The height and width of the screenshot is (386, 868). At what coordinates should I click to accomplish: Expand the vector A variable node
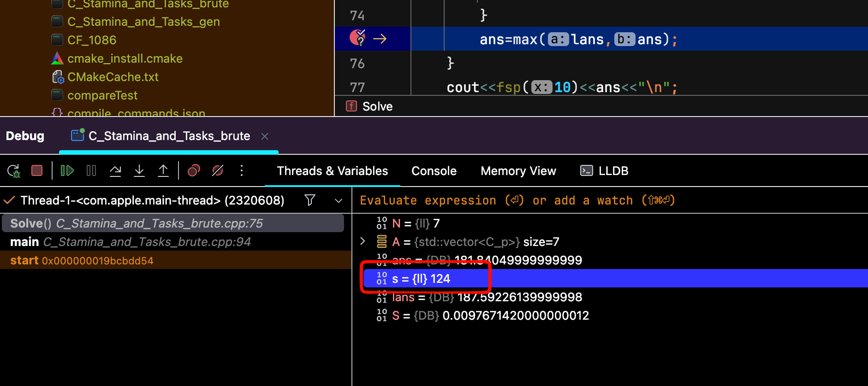click(363, 241)
